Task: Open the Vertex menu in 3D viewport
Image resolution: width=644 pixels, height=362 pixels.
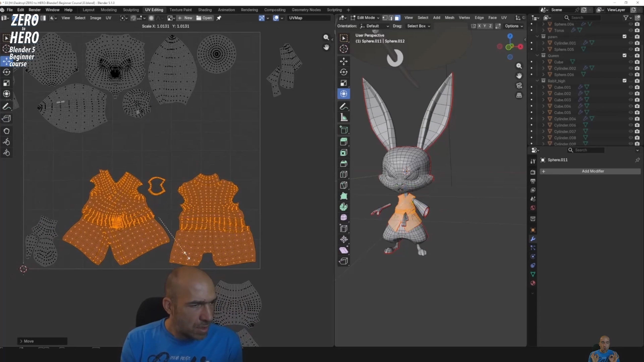Action: [x=464, y=18]
